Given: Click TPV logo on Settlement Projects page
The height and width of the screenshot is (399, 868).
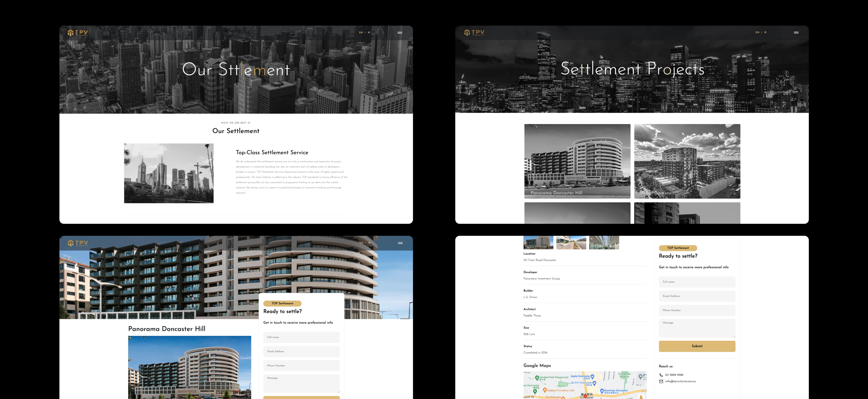Looking at the screenshot, I should click(x=474, y=32).
